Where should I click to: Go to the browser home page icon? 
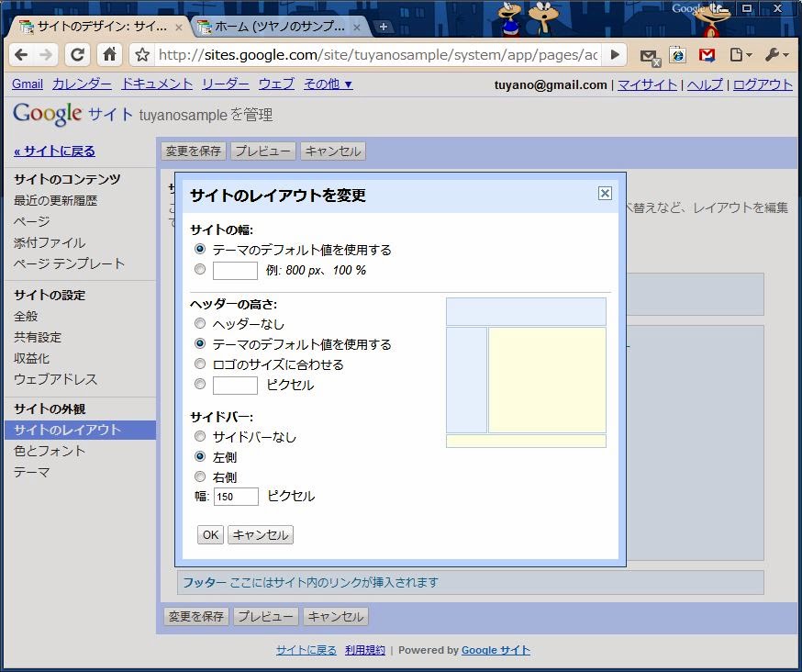click(110, 55)
